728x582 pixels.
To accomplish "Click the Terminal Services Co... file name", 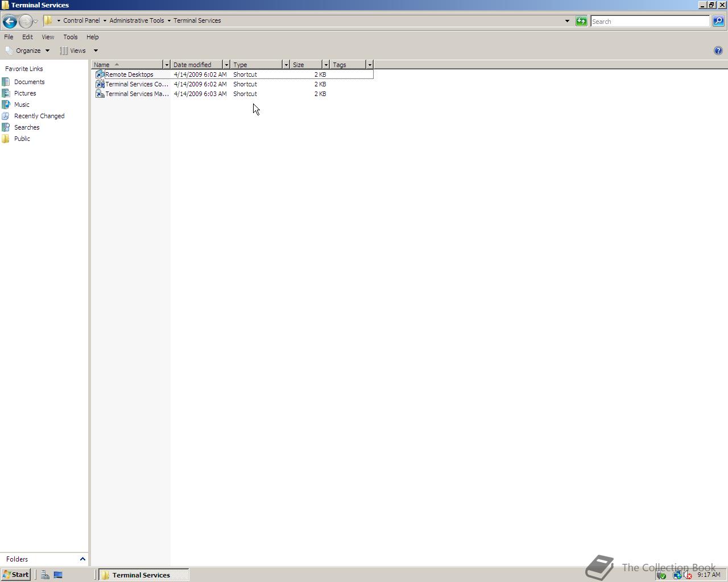I will (x=136, y=84).
